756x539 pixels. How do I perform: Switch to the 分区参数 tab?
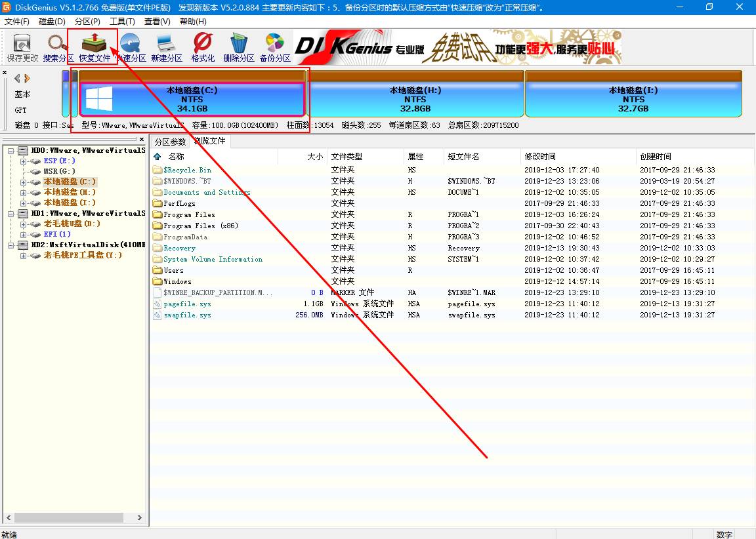170,142
